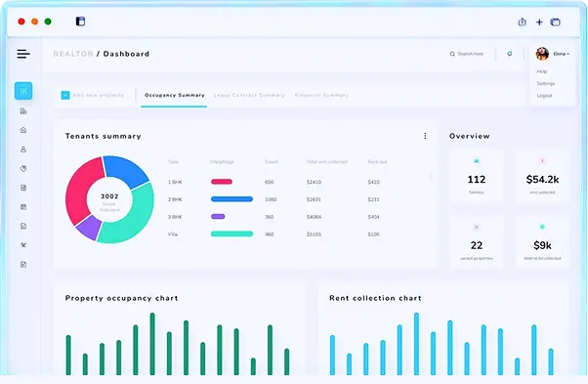The height and width of the screenshot is (384, 588).
Task: Click the Tenants summary heading
Action: tap(104, 136)
